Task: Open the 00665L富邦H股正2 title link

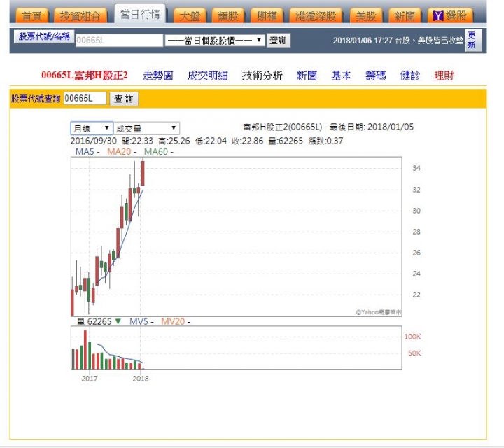Action: click(x=84, y=75)
